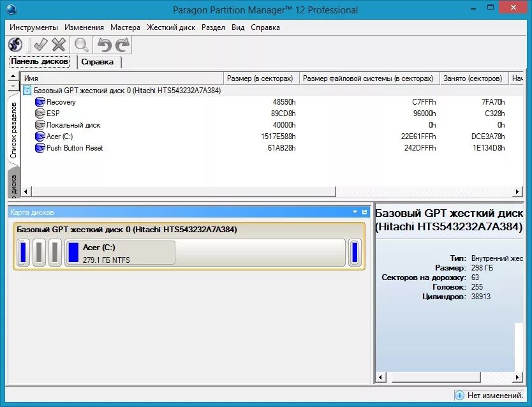Click the down arrow above the vertical tabs
Image resolution: width=532 pixels, height=407 pixels.
[x=13, y=85]
